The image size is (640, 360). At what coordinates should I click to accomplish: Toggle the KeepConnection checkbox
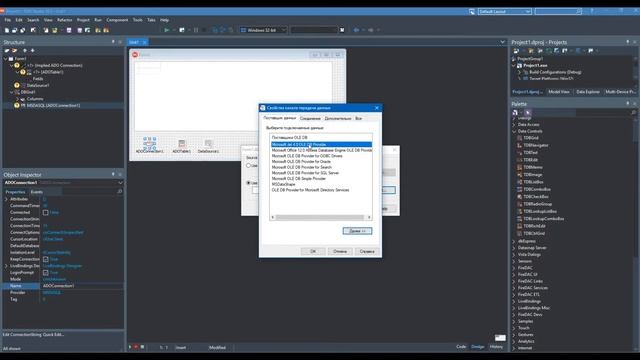pos(46,259)
